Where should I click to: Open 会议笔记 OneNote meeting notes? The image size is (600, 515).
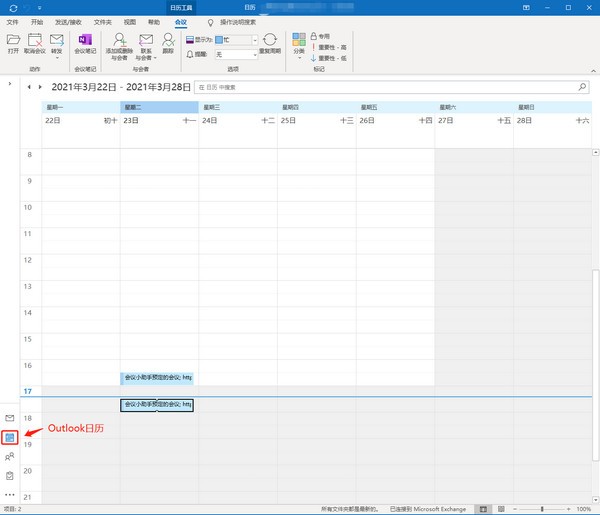pyautogui.click(x=84, y=43)
